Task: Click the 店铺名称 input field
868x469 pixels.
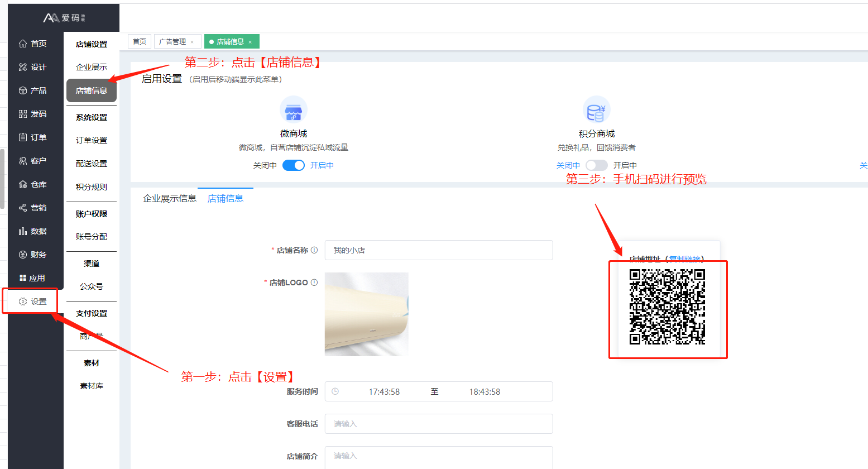Action: [x=439, y=250]
